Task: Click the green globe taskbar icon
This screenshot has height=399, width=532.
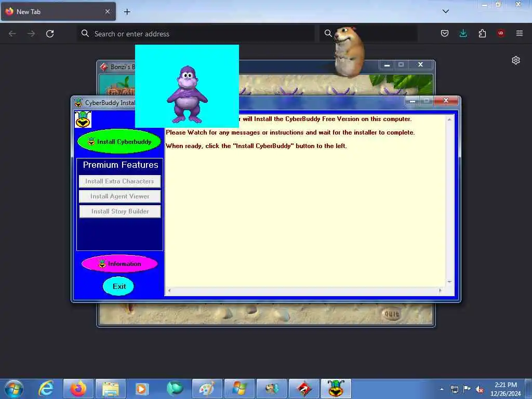Action: 175,389
